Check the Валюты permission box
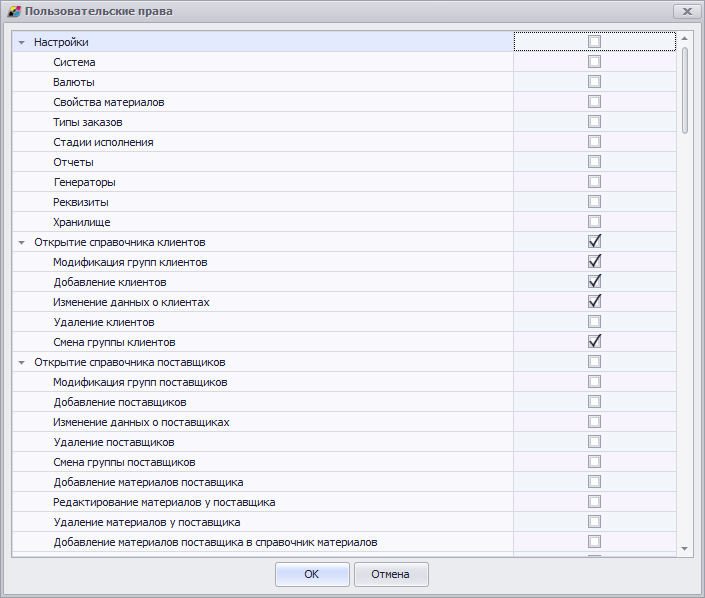 click(594, 82)
